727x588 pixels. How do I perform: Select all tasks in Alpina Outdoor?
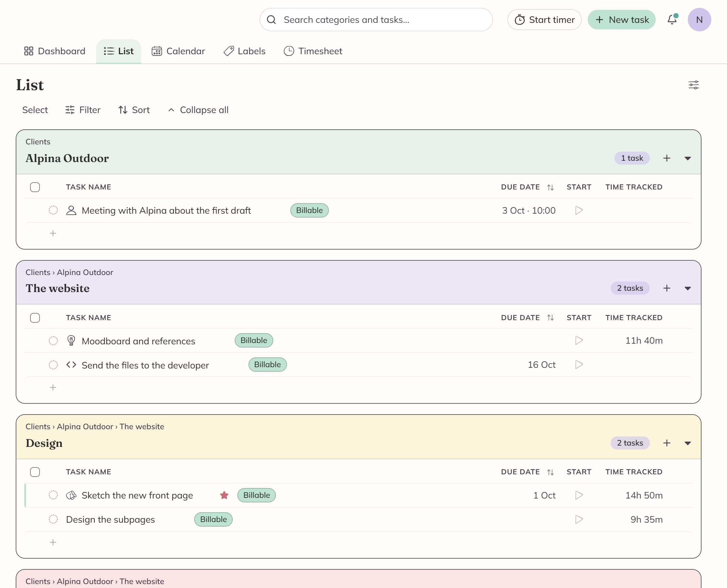click(x=35, y=187)
